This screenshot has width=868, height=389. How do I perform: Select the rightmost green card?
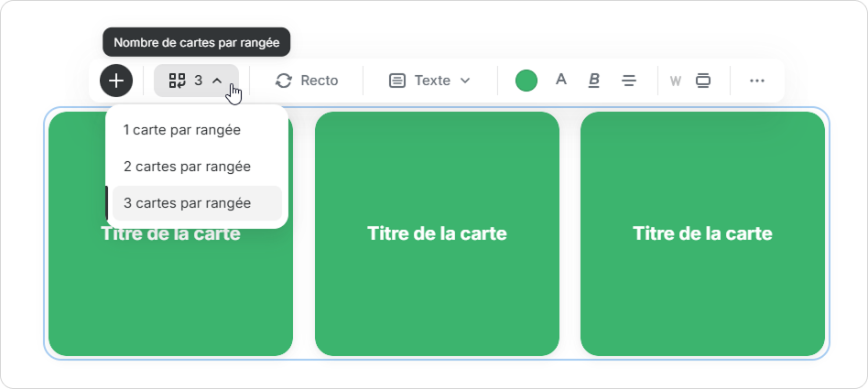pos(702,293)
